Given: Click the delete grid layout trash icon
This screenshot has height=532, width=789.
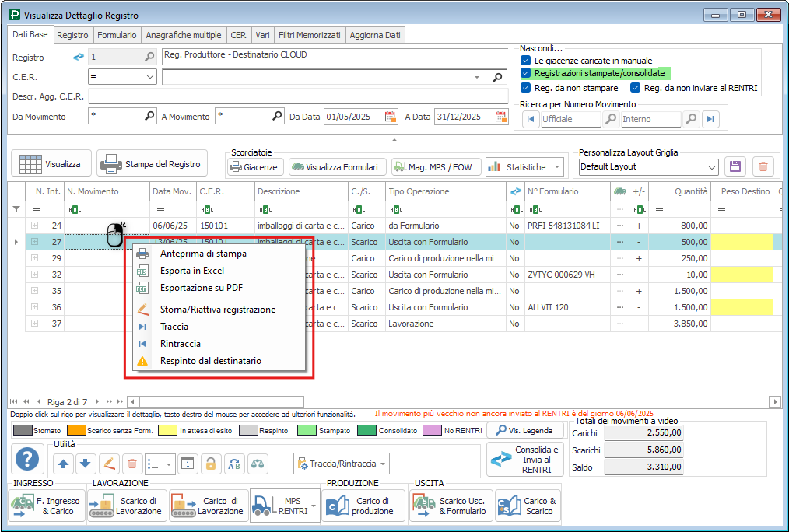Looking at the screenshot, I should click(763, 166).
